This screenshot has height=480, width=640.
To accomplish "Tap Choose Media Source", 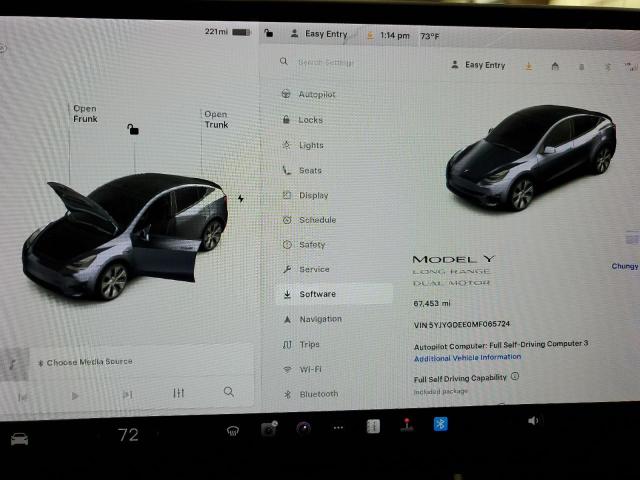I will (85, 362).
